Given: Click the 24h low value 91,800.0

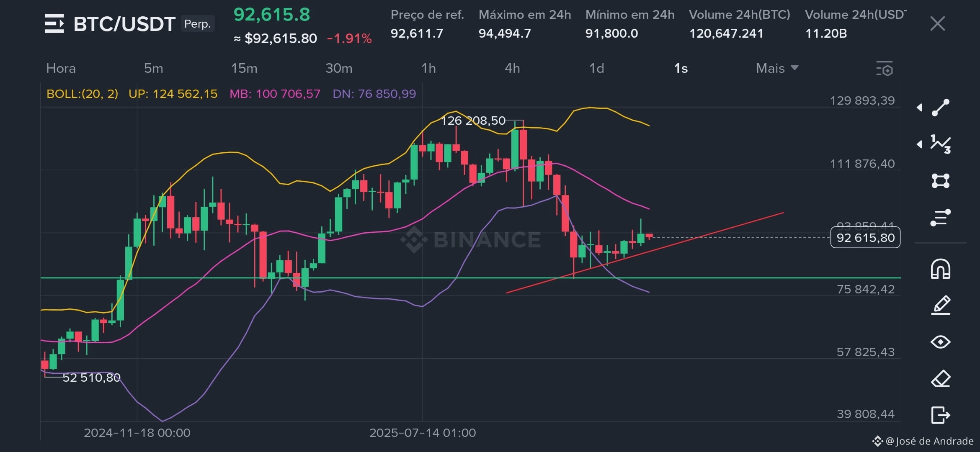Looking at the screenshot, I should pos(611,33).
